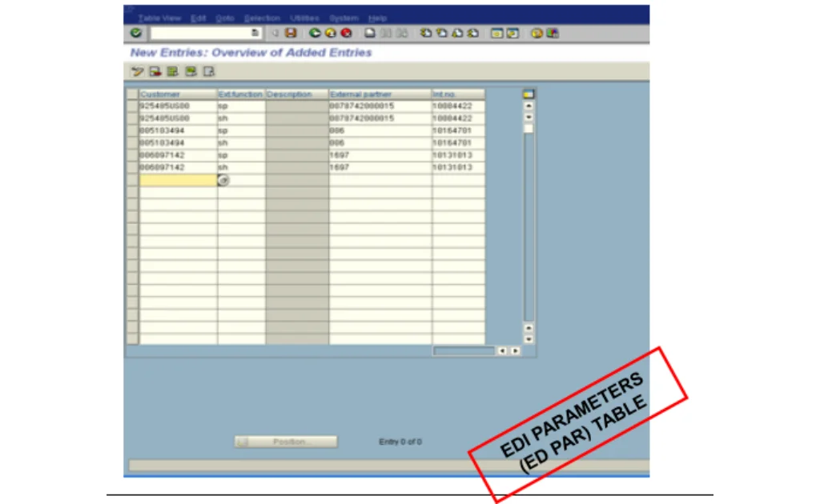Viewport: 820px width, 504px height.
Task: Click the search help button beside yellow cell
Action: [x=223, y=180]
